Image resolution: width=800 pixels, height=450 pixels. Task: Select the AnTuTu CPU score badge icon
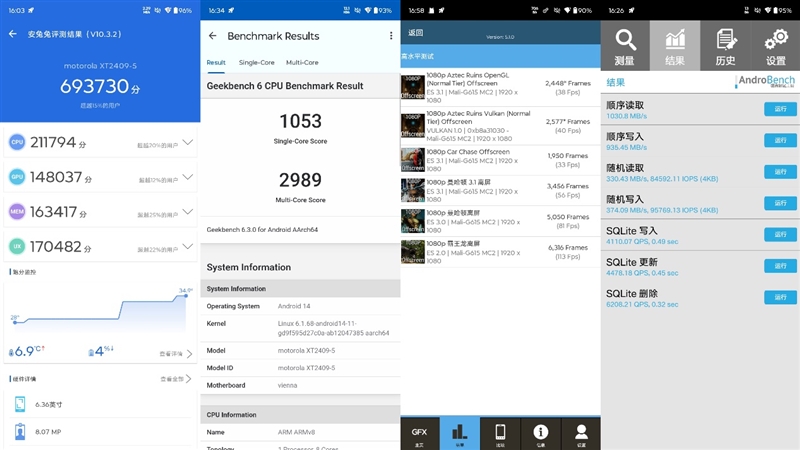point(17,142)
